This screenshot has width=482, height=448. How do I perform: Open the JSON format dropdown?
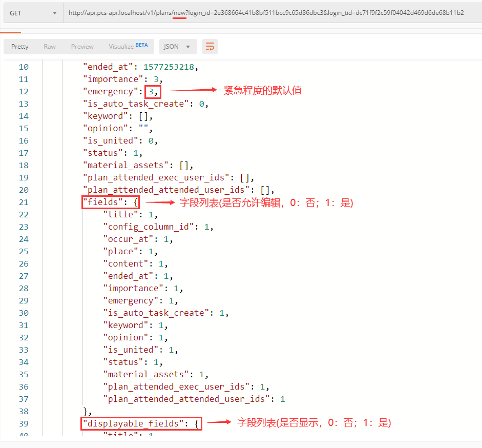177,47
